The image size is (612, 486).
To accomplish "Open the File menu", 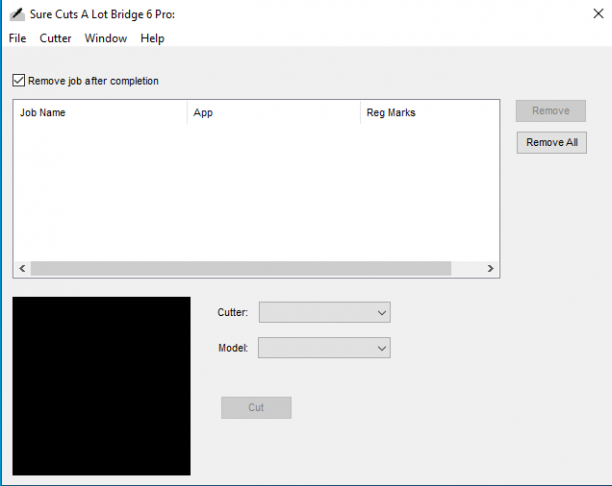I will click(17, 38).
